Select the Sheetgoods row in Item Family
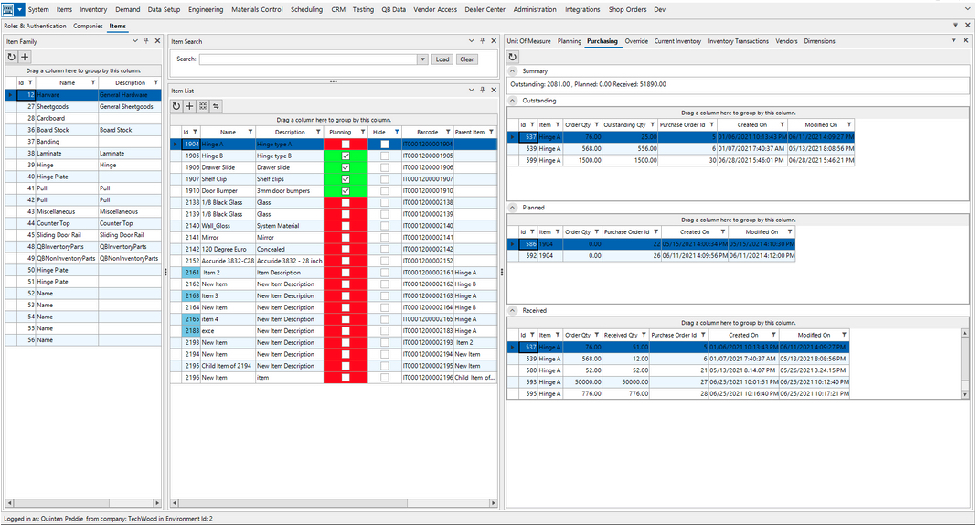Screen dimensions: 980x526 pos(83,106)
